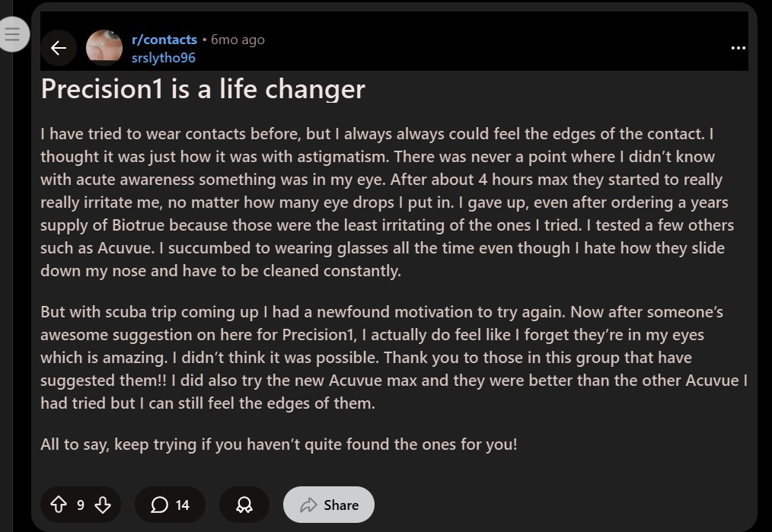Click the speech bubble comments icon
Screen dimensions: 772x532
(159, 505)
